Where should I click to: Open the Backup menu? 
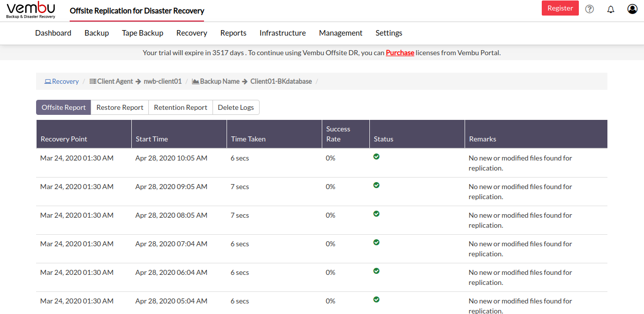[x=97, y=33]
